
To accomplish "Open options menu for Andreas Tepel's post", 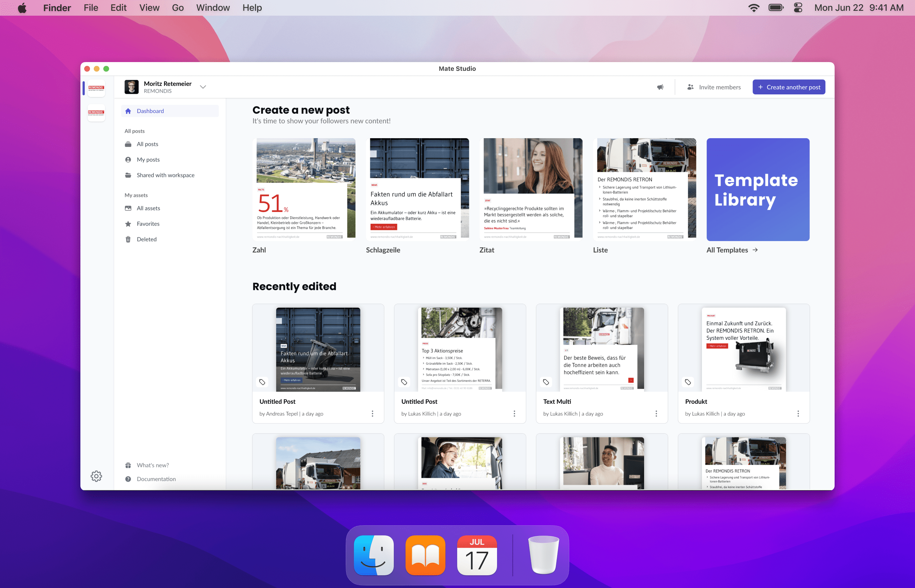I will [x=372, y=414].
